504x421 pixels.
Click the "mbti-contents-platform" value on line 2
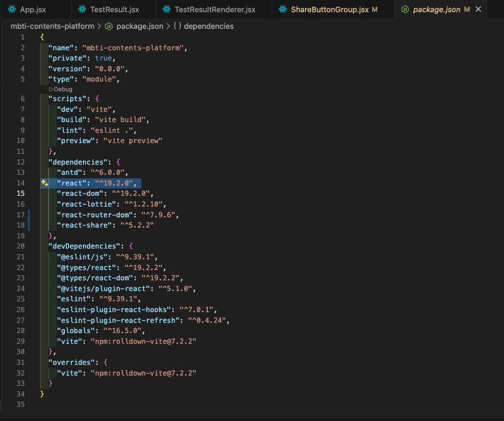133,48
